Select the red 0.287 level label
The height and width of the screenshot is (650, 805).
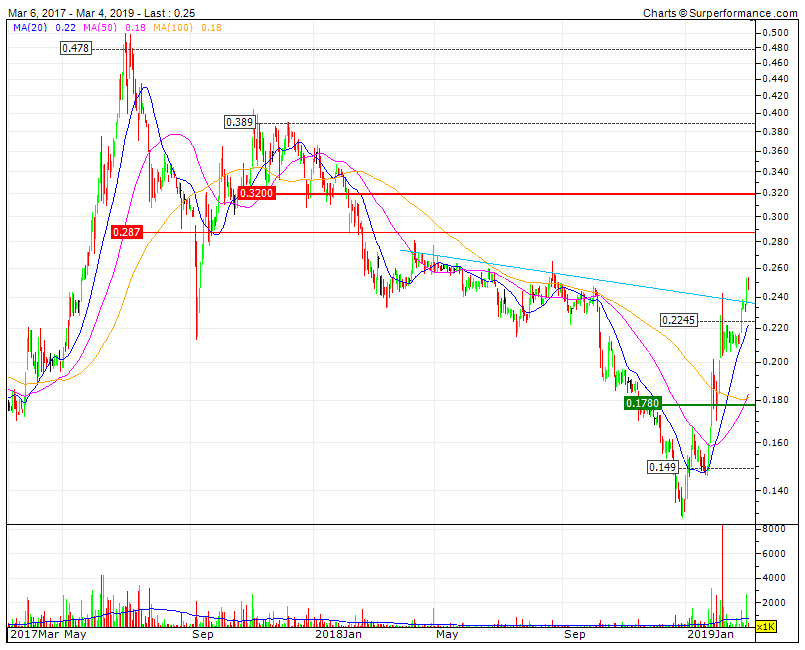(126, 232)
